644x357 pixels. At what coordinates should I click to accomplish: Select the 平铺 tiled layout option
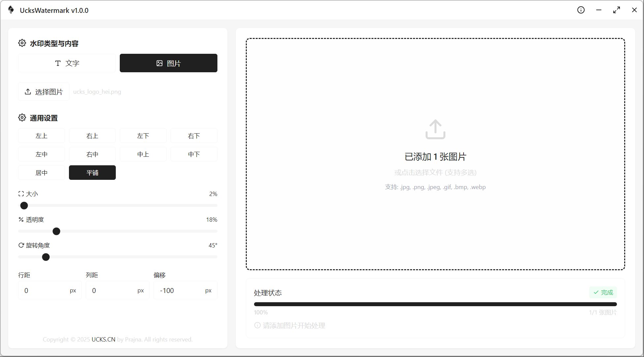(92, 173)
